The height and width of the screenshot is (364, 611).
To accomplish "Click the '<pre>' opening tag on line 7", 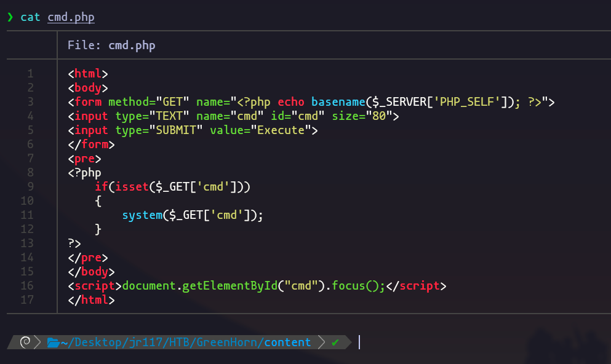I will pos(84,159).
